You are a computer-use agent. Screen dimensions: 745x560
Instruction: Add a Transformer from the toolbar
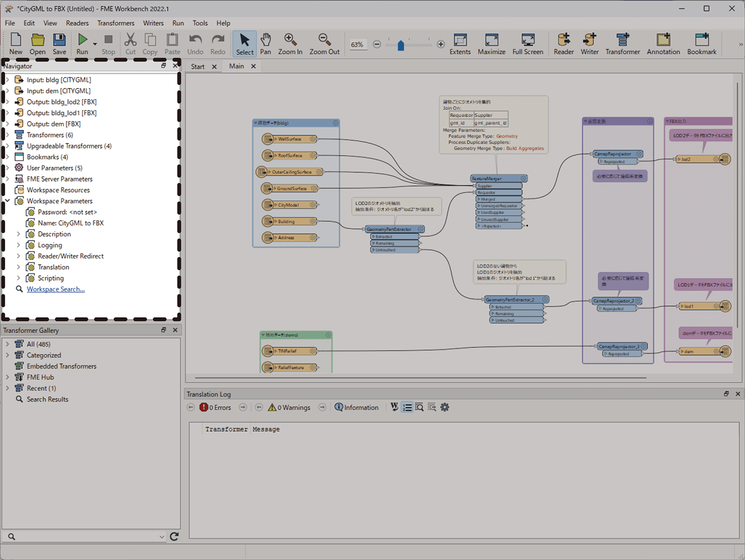click(623, 44)
